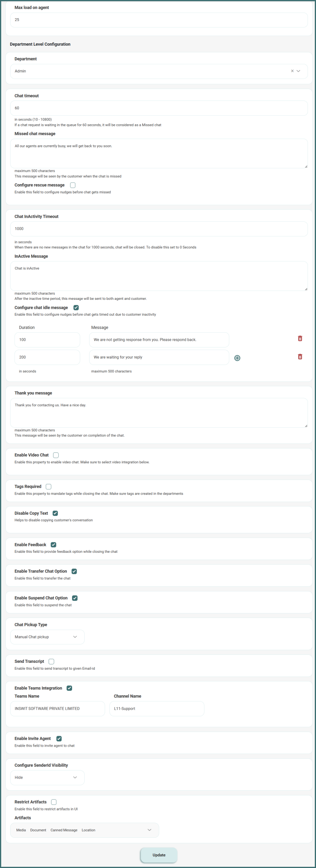Uncheck Disable Copy Text option
The width and height of the screenshot is (316, 868).
click(x=56, y=513)
